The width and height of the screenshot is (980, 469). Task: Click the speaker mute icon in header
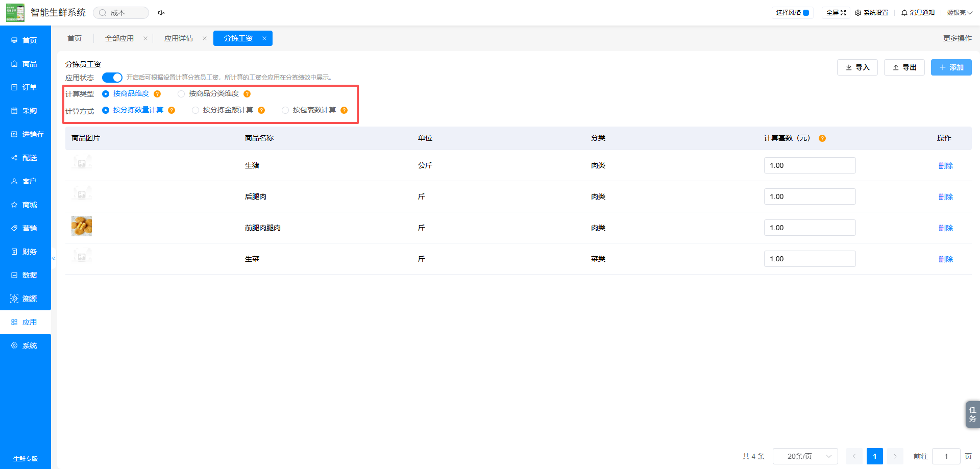point(161,13)
